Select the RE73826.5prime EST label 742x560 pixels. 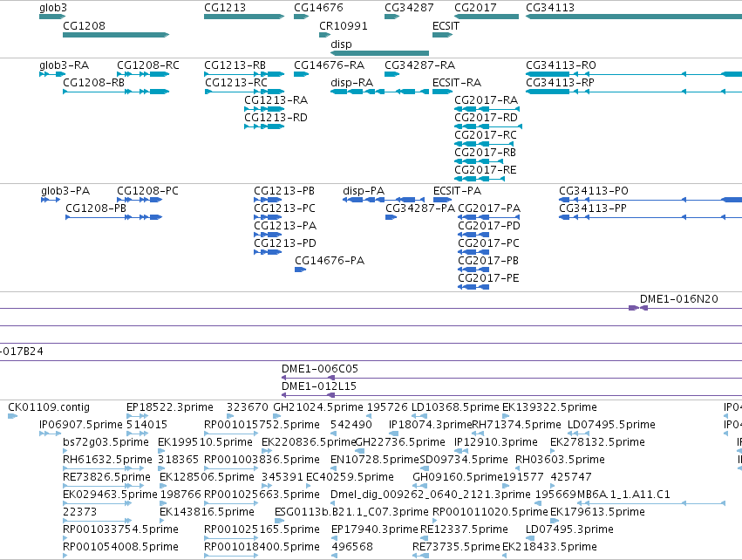pyautogui.click(x=106, y=476)
